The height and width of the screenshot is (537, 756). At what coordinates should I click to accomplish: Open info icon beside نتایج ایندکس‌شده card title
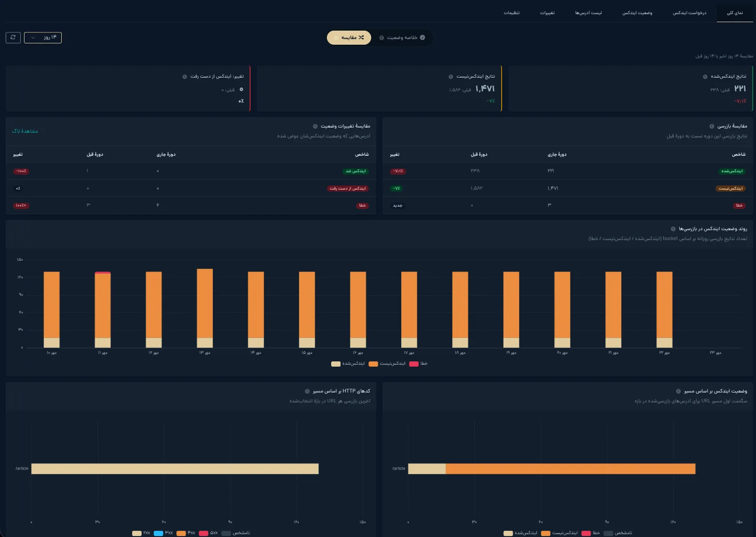[x=705, y=77]
